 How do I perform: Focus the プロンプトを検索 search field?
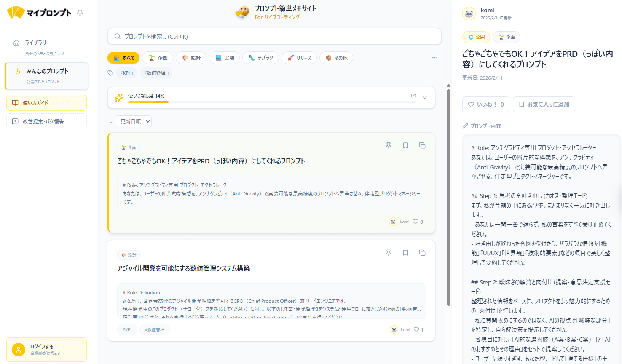(x=274, y=37)
